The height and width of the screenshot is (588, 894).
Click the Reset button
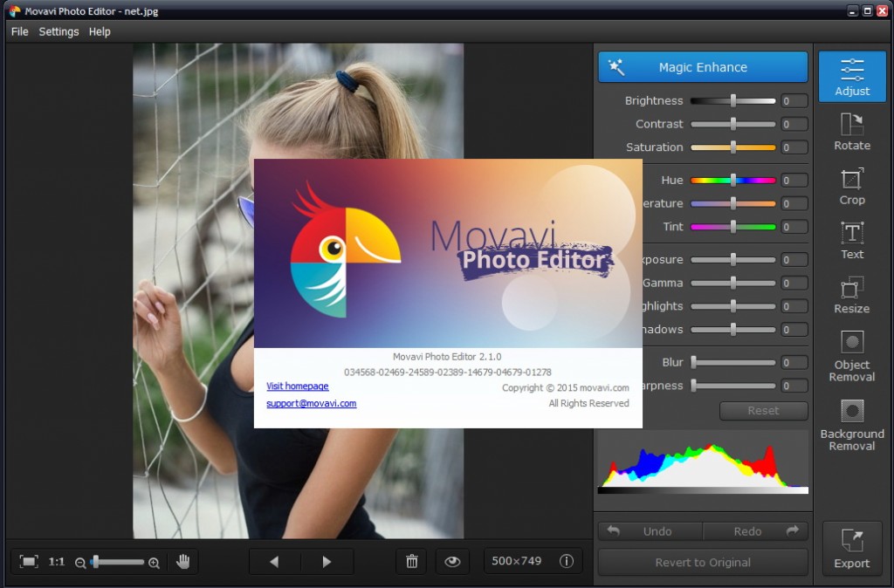click(763, 411)
